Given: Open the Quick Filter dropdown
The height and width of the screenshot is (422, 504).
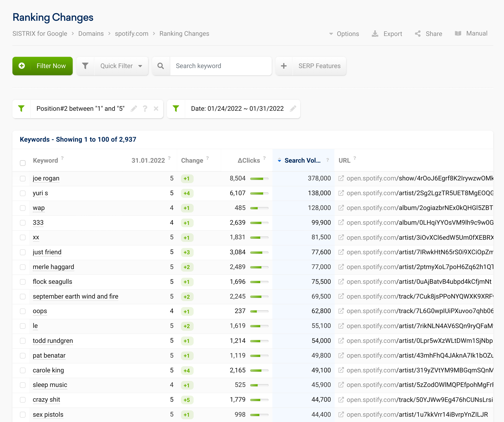Looking at the screenshot, I should click(121, 66).
